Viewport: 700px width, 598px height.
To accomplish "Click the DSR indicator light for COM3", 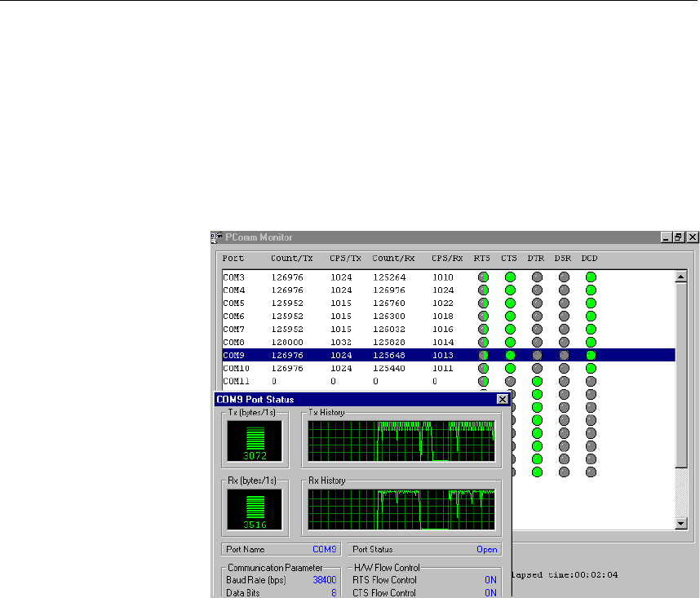I will 565,277.
